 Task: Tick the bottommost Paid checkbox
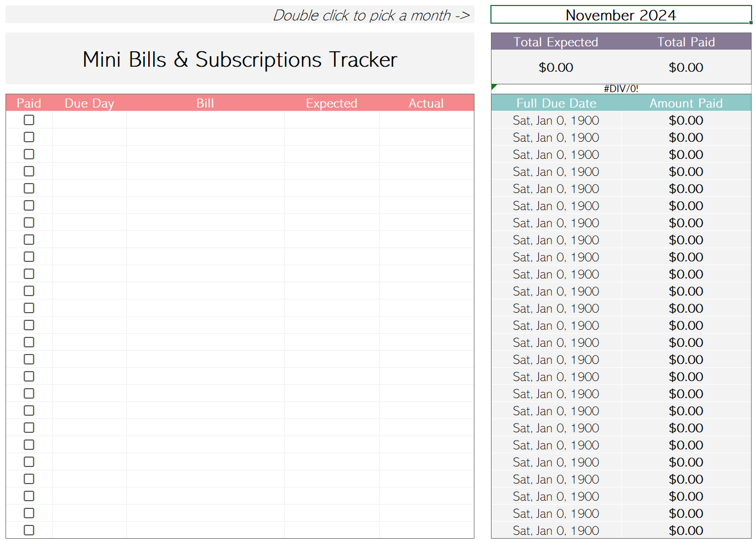coord(29,530)
